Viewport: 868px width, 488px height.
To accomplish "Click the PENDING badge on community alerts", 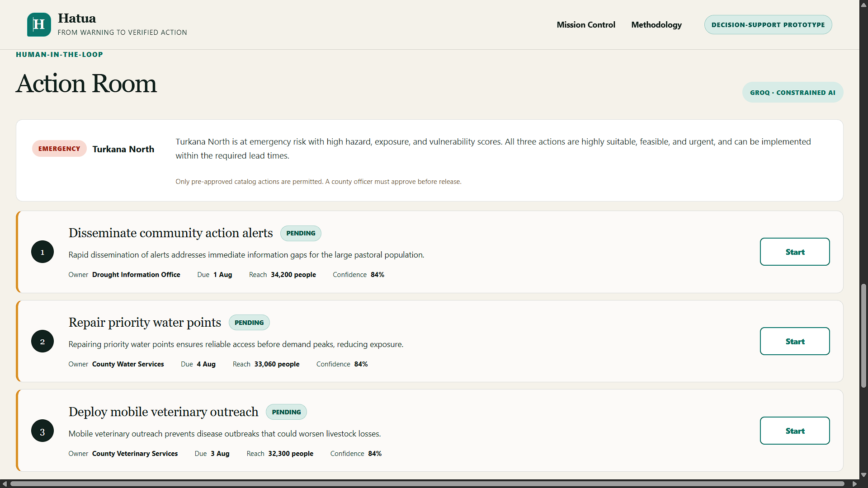I will (x=301, y=233).
